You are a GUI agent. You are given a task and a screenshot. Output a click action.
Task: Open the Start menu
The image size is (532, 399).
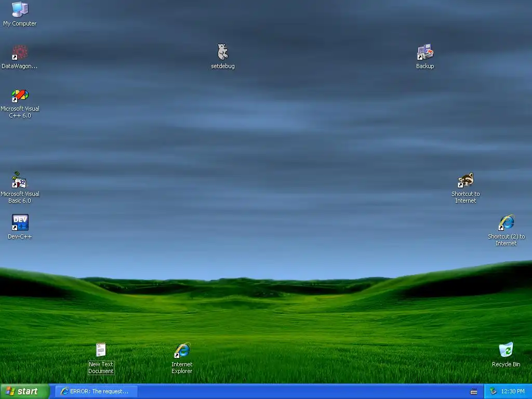[25, 391]
